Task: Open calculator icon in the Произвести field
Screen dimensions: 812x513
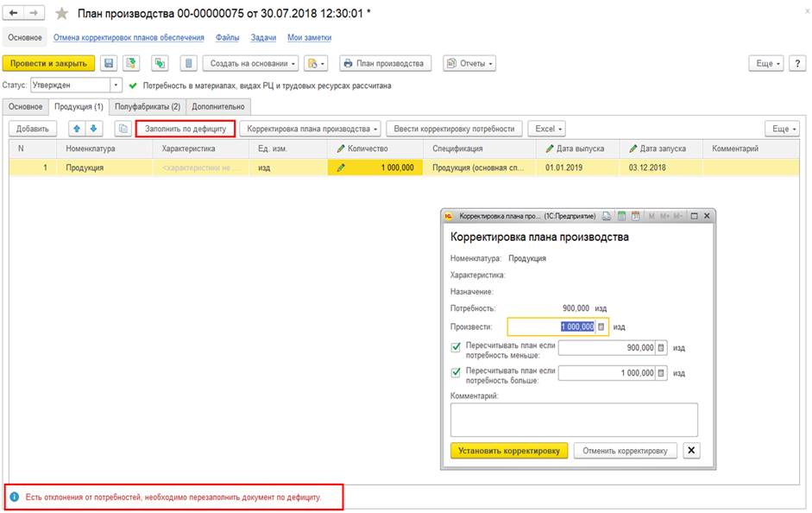Action: tap(601, 327)
